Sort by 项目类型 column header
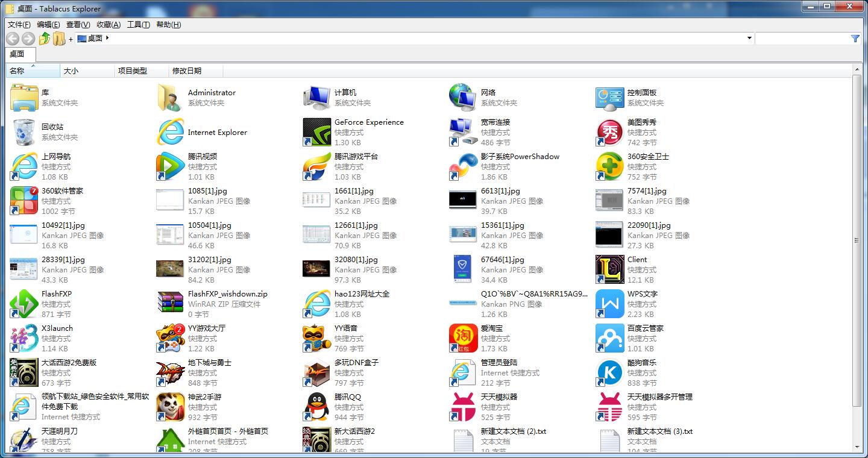The width and height of the screenshot is (868, 458). tap(142, 71)
